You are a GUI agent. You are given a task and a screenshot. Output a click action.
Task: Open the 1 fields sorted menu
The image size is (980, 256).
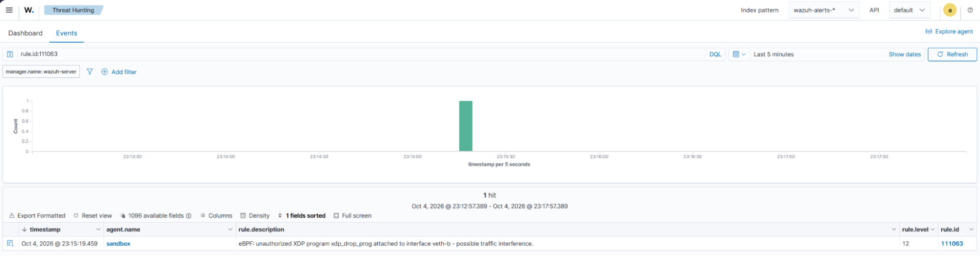[302, 215]
